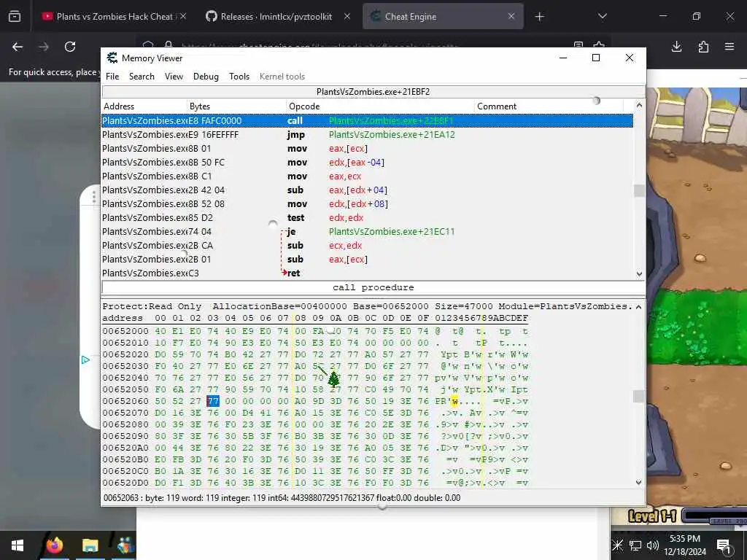This screenshot has height=560, width=747.
Task: Select the sub eax,[ecx] instruction row
Action: pyautogui.click(x=368, y=259)
